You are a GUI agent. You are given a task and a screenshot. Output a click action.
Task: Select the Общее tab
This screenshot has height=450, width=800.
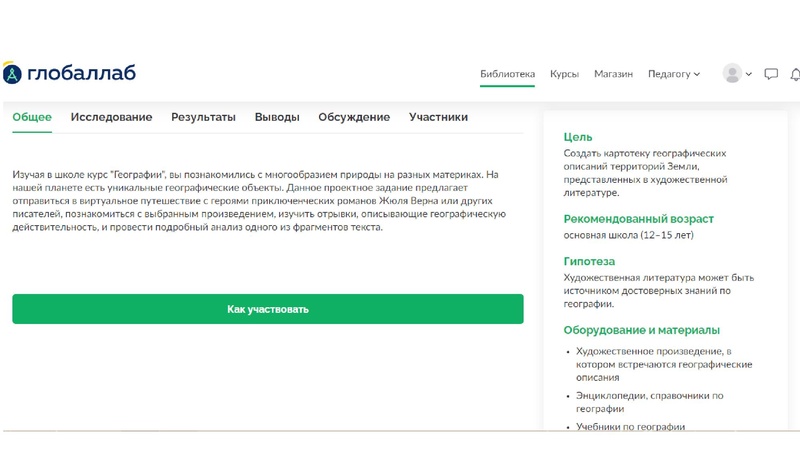[x=32, y=117]
